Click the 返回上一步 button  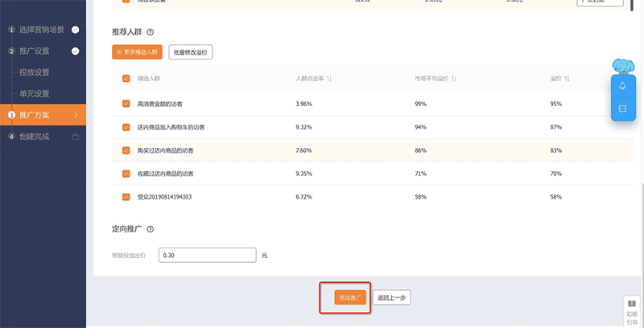coord(392,297)
